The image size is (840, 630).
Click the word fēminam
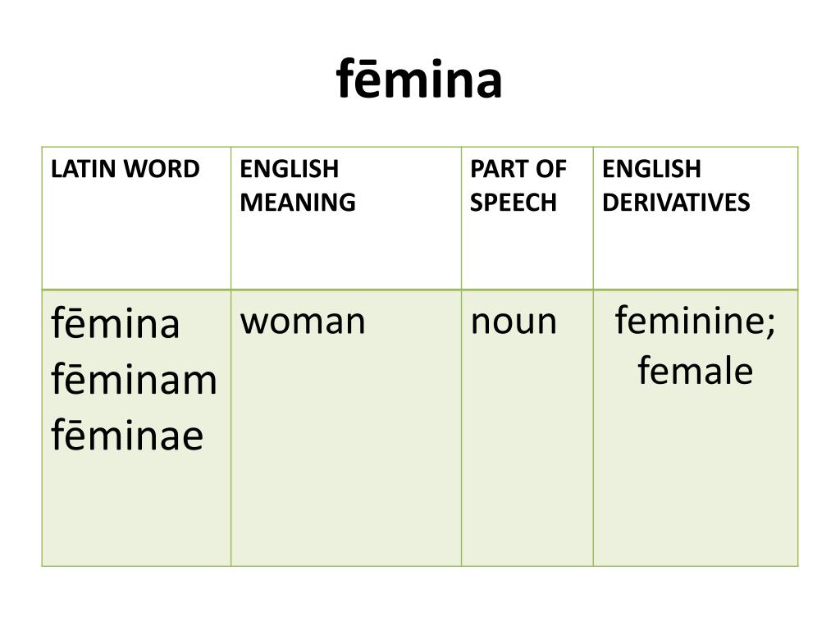click(135, 379)
